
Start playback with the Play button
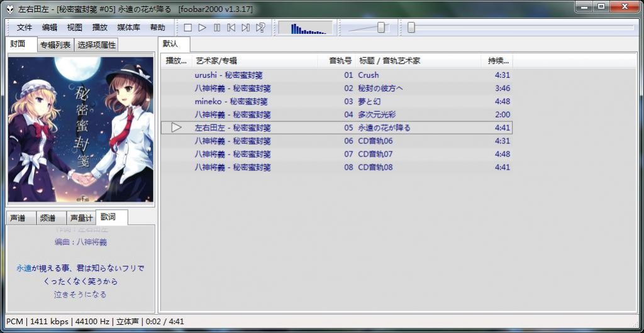202,28
